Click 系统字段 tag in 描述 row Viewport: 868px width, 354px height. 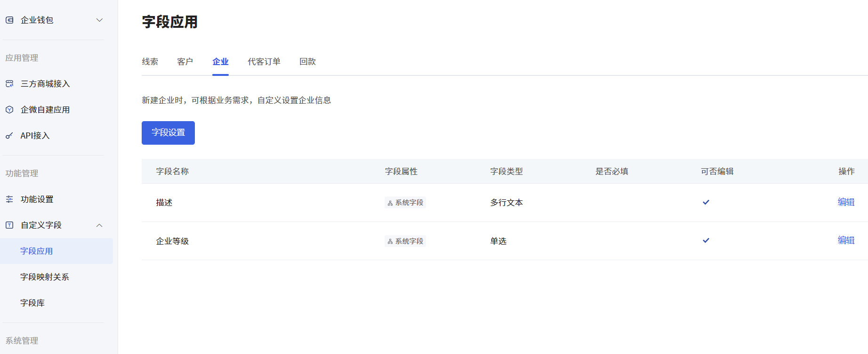[405, 203]
